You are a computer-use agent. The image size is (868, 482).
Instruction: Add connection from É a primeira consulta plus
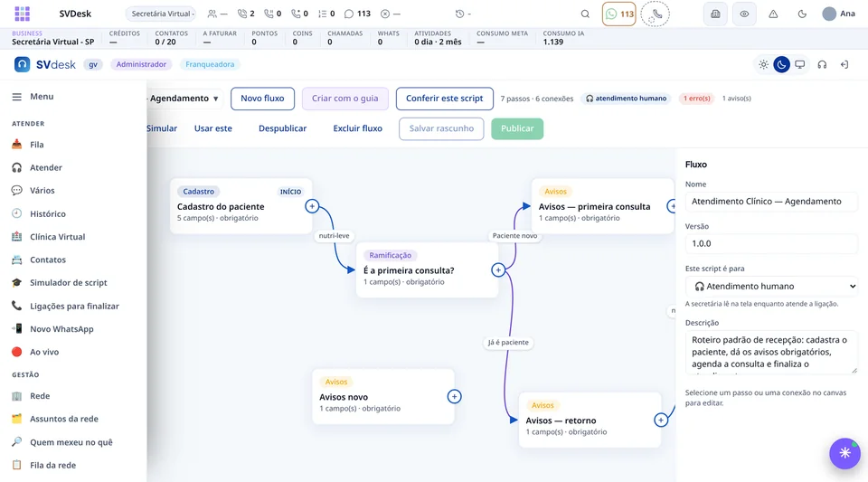[x=498, y=270]
